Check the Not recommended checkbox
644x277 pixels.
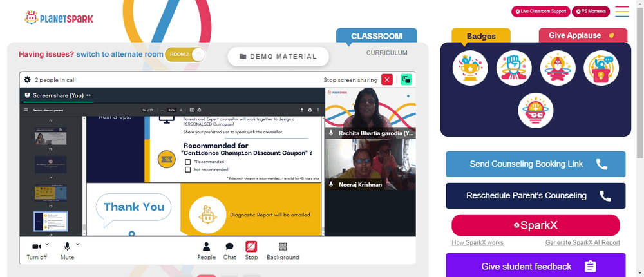point(187,169)
